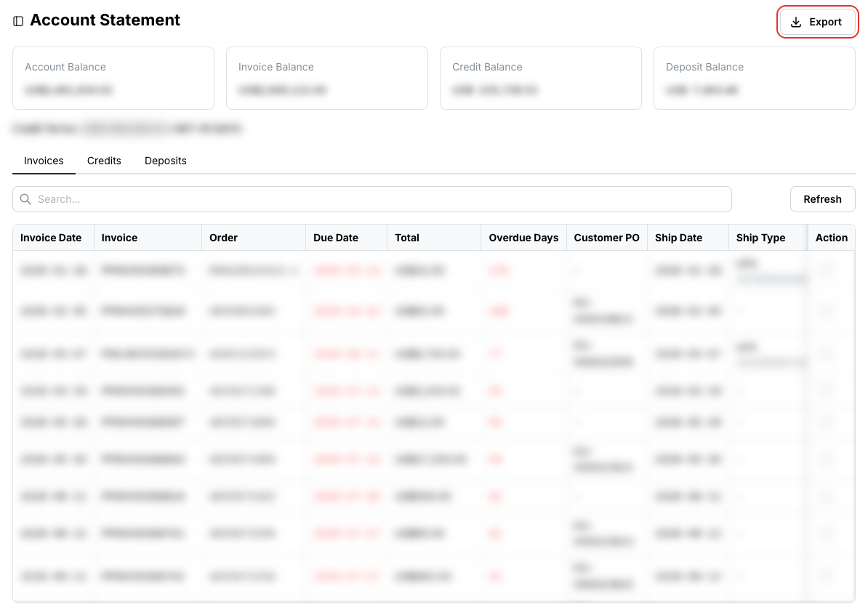Focus the Search input field

(x=372, y=199)
